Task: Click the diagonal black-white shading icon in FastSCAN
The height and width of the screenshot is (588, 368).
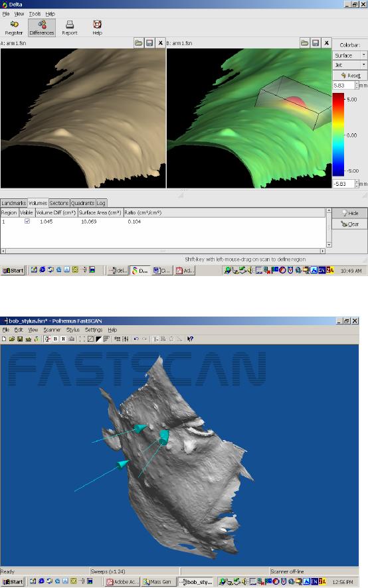Action: (x=98, y=339)
